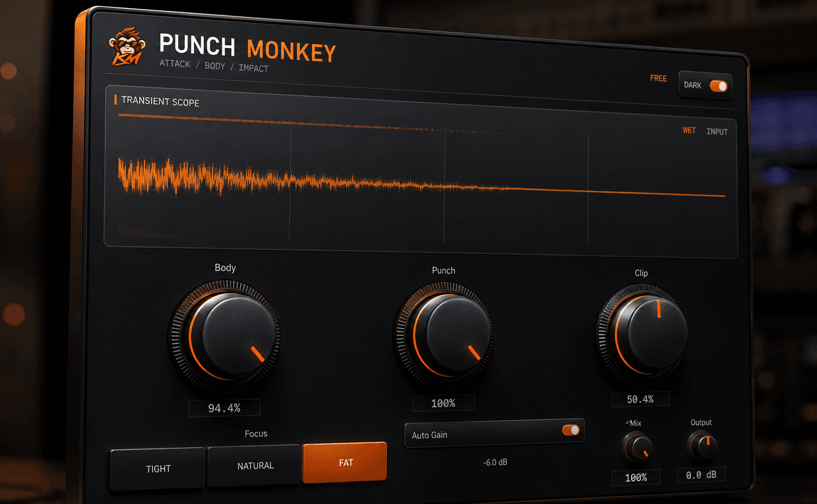817x504 pixels.
Task: Click the PUNCH MONKEY title text
Action: pyautogui.click(x=247, y=48)
